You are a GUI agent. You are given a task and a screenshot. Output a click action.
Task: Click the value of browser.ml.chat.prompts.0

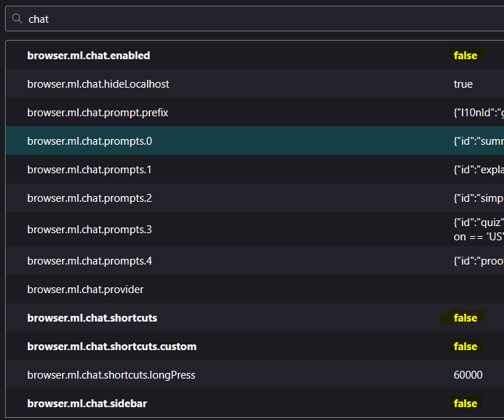pos(478,141)
